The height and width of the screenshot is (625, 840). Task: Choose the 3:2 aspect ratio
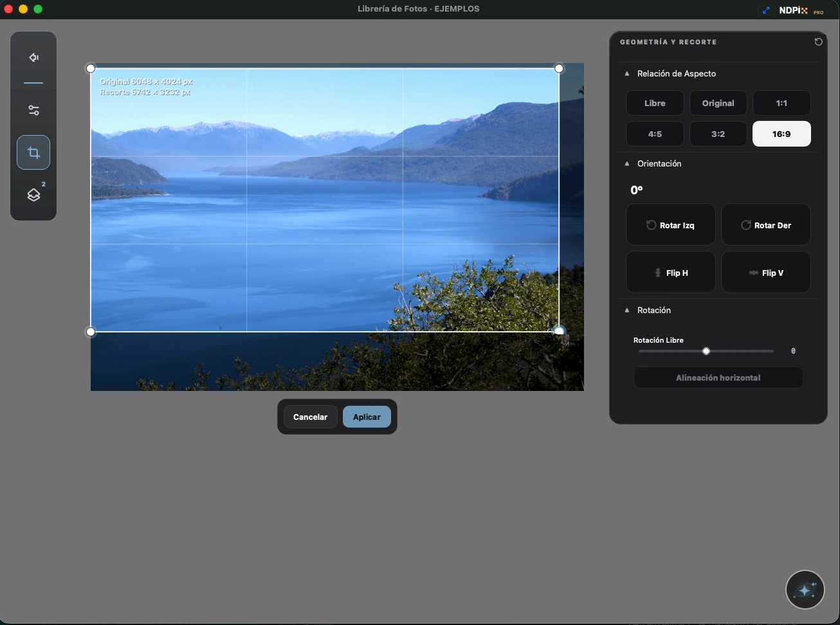tap(718, 134)
